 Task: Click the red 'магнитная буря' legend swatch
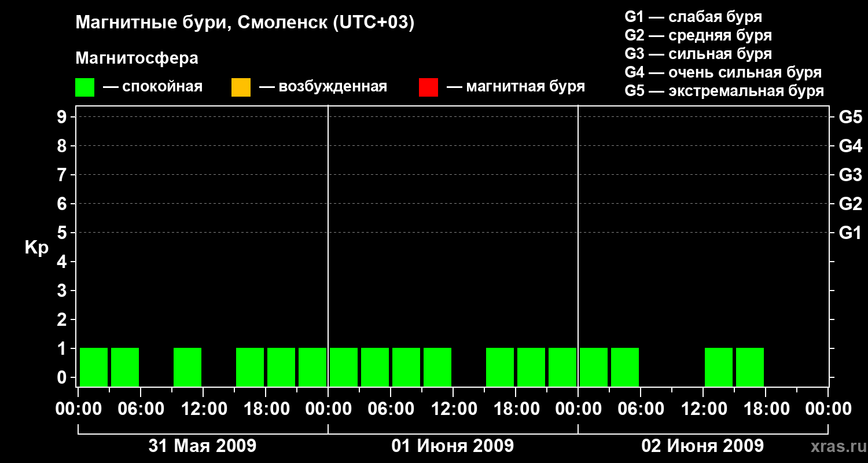pyautogui.click(x=428, y=87)
